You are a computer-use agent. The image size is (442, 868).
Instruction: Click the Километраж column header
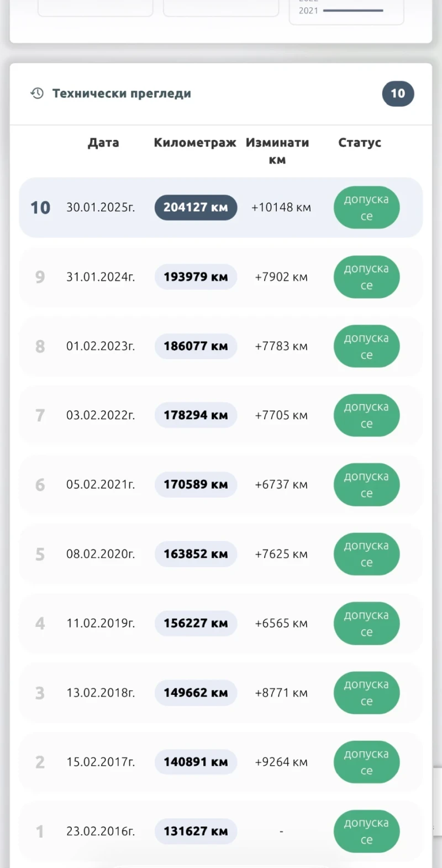point(194,143)
